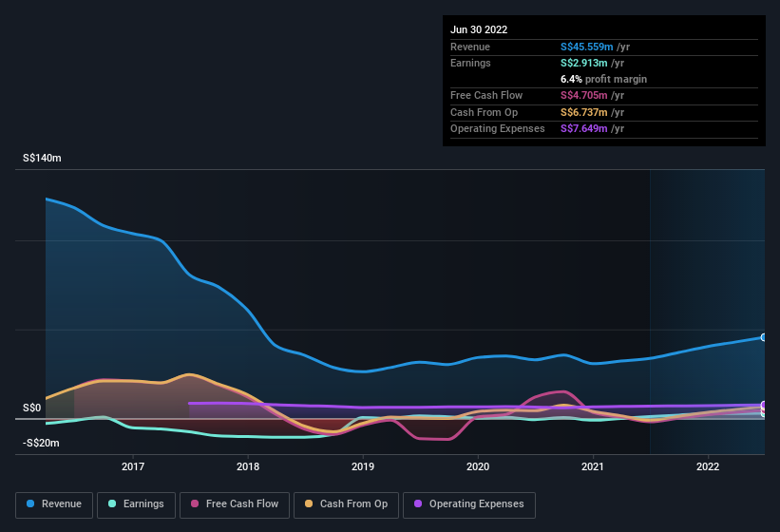Click the Free Cash Flow label in tooltip
The width and height of the screenshot is (780, 532).
(x=486, y=95)
